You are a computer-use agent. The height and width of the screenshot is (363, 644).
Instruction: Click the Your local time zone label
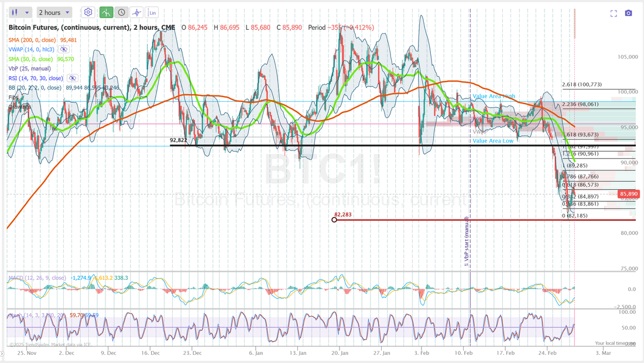(x=615, y=343)
